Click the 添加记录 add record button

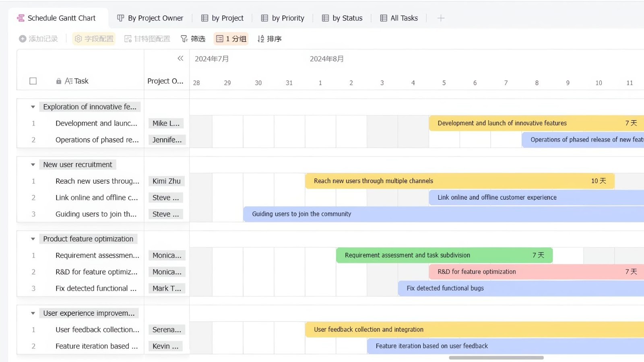click(x=38, y=39)
